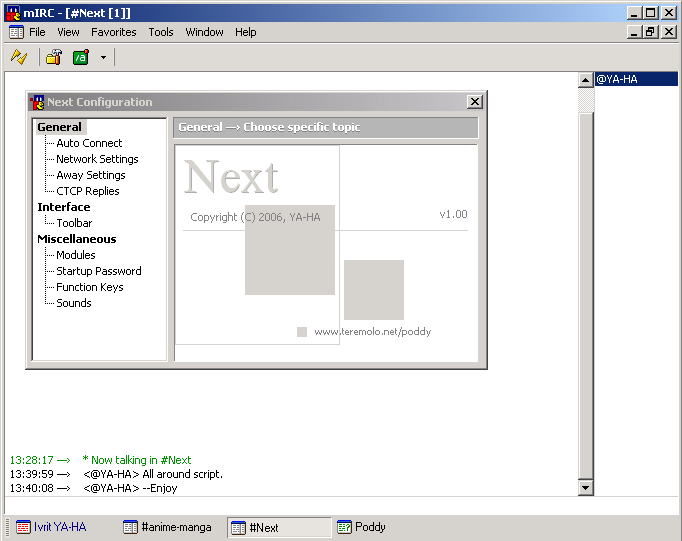Click the chat message input field
Screen dimensions: 682x541
(341, 506)
